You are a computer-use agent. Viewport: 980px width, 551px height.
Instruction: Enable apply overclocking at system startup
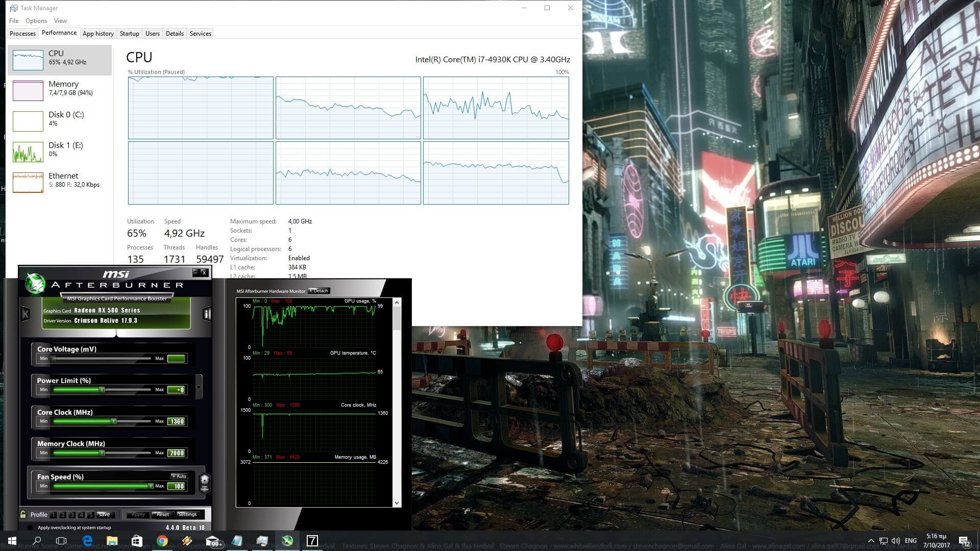tap(30, 528)
